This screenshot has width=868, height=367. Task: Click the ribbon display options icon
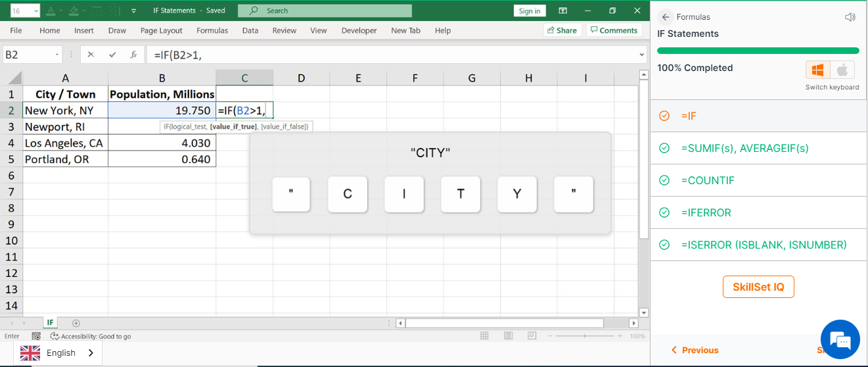(563, 11)
